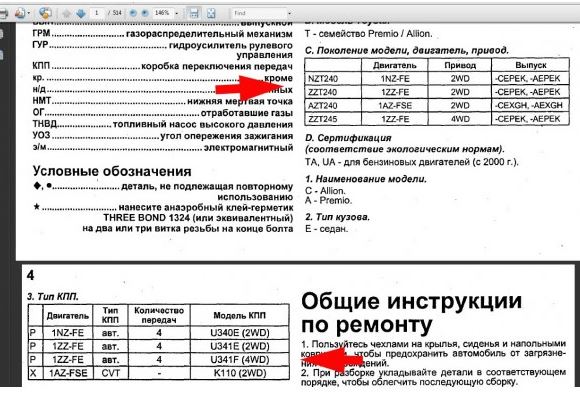This screenshot has height=395, width=580.
Task: Click the 'Условные обозначения' heading
Action: pos(112,171)
